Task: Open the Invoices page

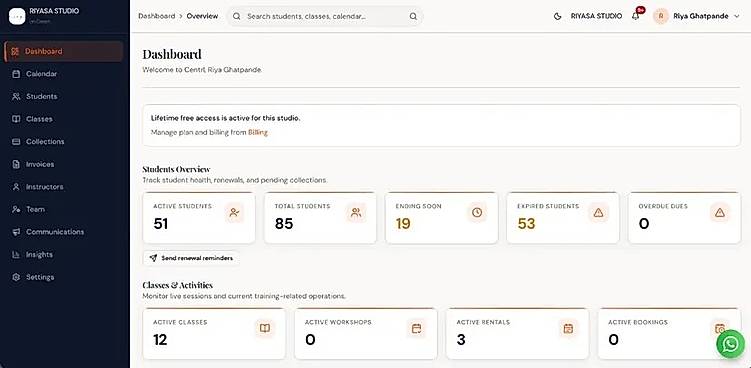Action: point(64,164)
